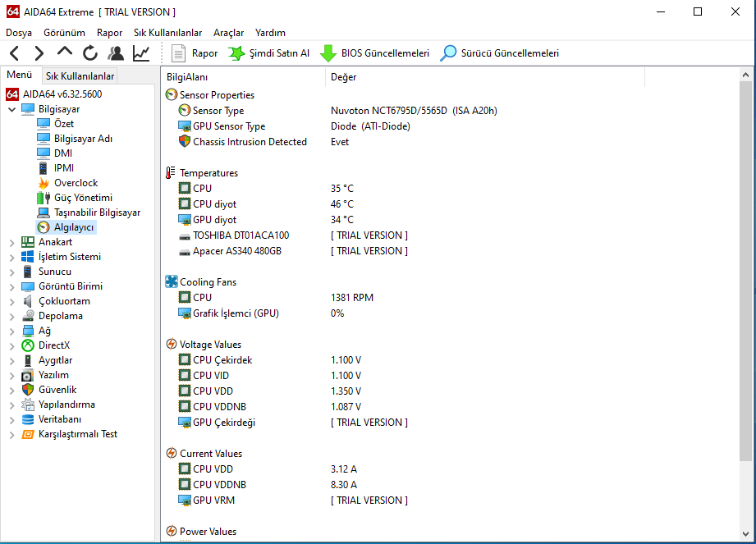
Task: Go back with the left arrow icon
Action: coord(15,53)
